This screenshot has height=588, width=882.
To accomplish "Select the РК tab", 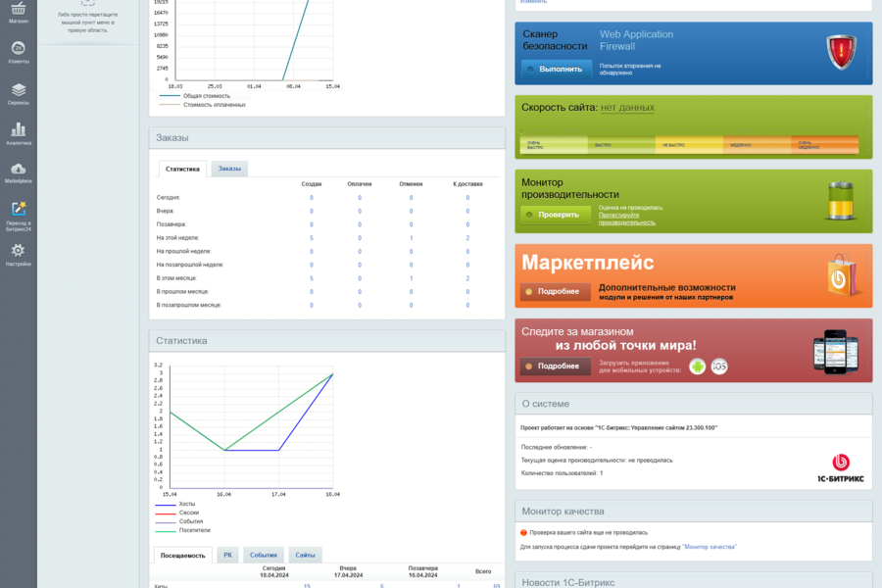I will click(227, 556).
